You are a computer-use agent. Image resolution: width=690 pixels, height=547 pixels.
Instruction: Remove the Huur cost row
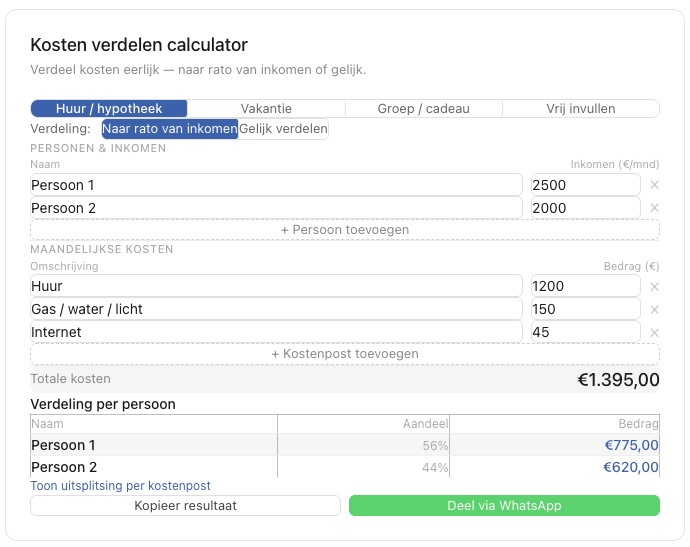[x=654, y=287]
